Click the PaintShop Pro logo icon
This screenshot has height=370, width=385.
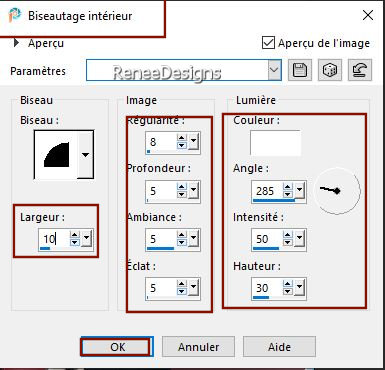pos(15,15)
